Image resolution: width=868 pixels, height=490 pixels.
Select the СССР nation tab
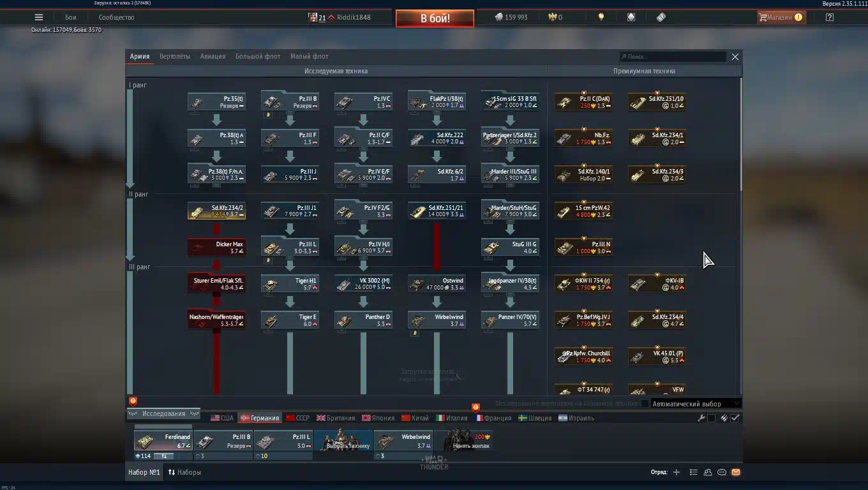click(x=298, y=418)
